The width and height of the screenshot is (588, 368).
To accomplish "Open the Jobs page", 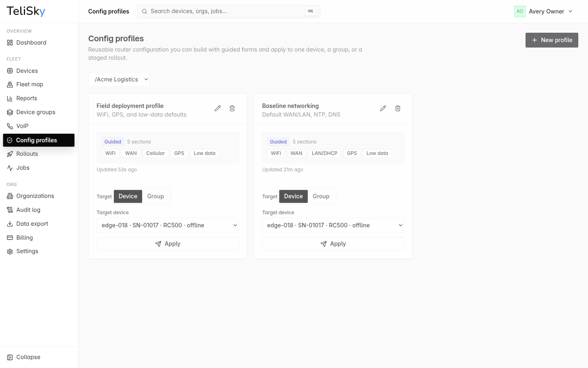I will click(39, 168).
